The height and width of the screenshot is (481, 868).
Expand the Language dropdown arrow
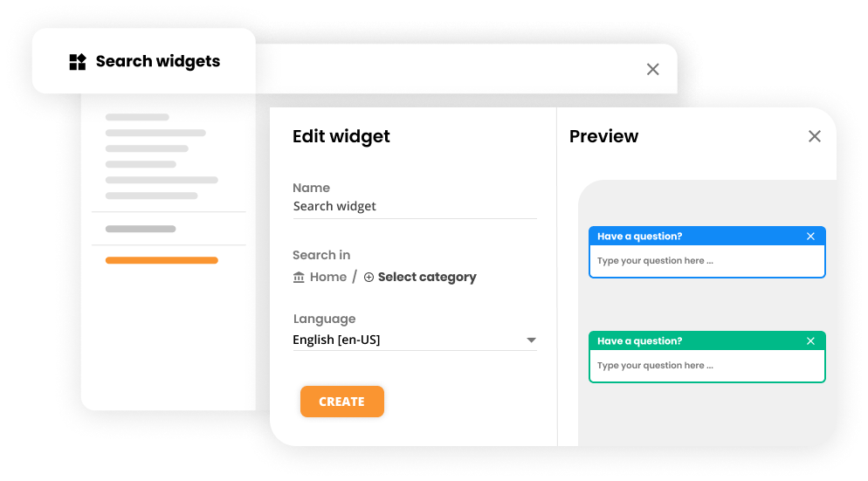tap(531, 340)
